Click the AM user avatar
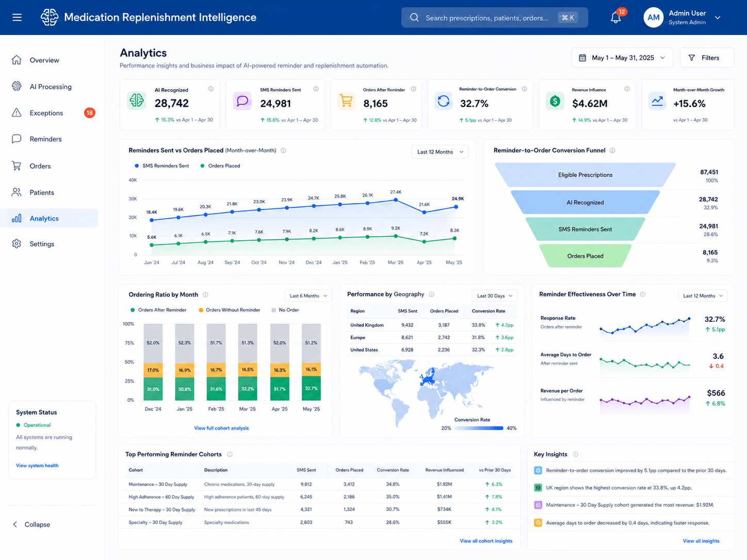Screen dimensions: 747x560 pos(653,18)
